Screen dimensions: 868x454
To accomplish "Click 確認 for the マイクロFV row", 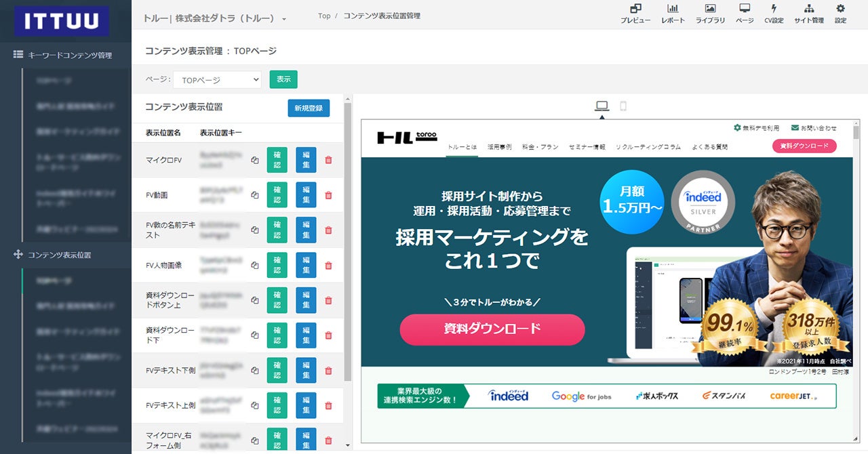I will [277, 161].
